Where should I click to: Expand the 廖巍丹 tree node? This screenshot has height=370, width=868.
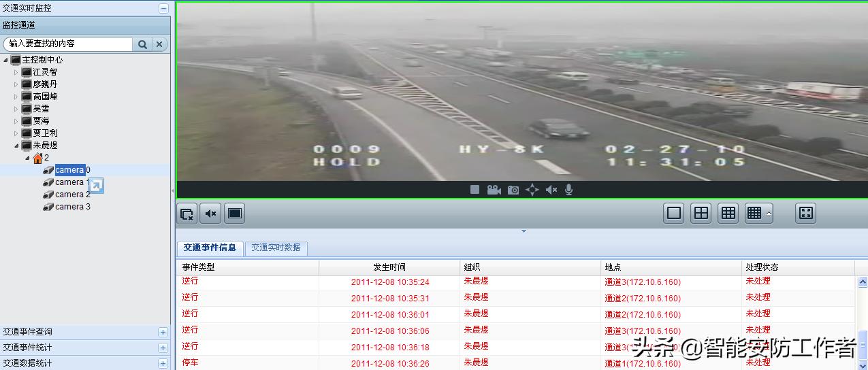(x=16, y=84)
